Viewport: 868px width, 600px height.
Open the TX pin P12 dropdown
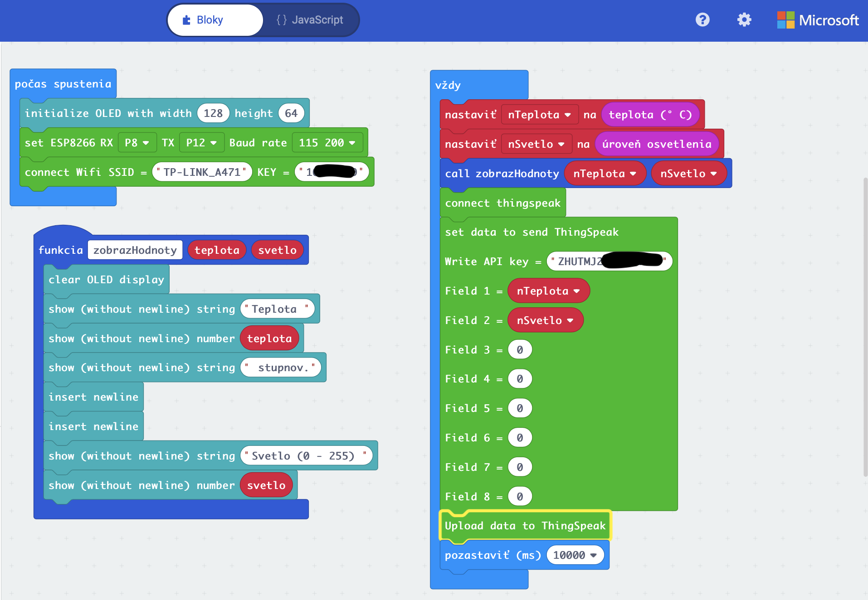click(x=201, y=143)
